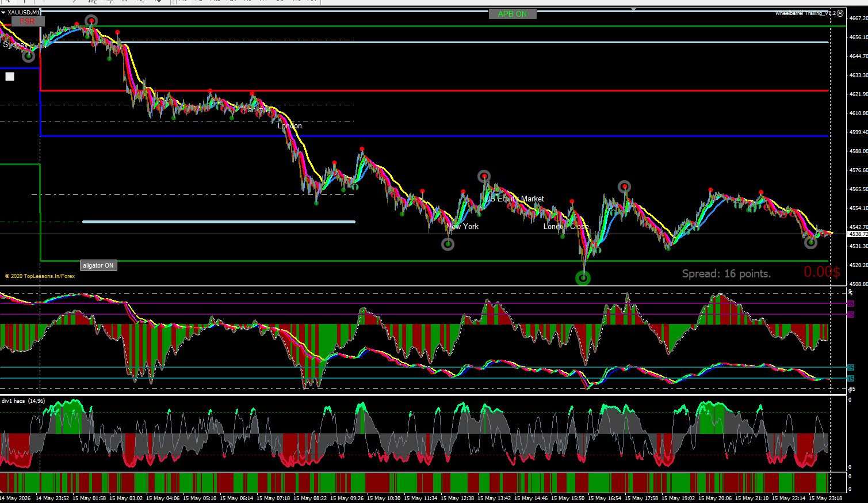868x503 pixels.
Task: Select the US Equity Market session label
Action: (x=514, y=199)
